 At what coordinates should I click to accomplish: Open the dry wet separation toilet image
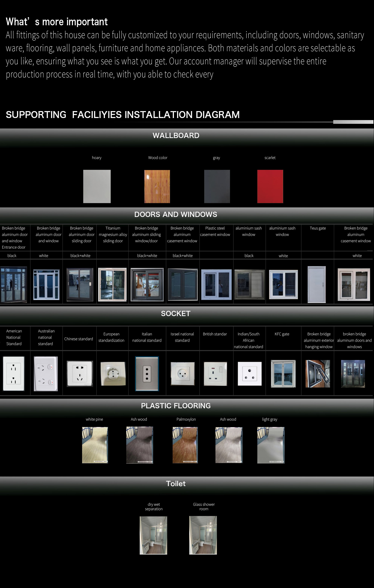coord(153,535)
